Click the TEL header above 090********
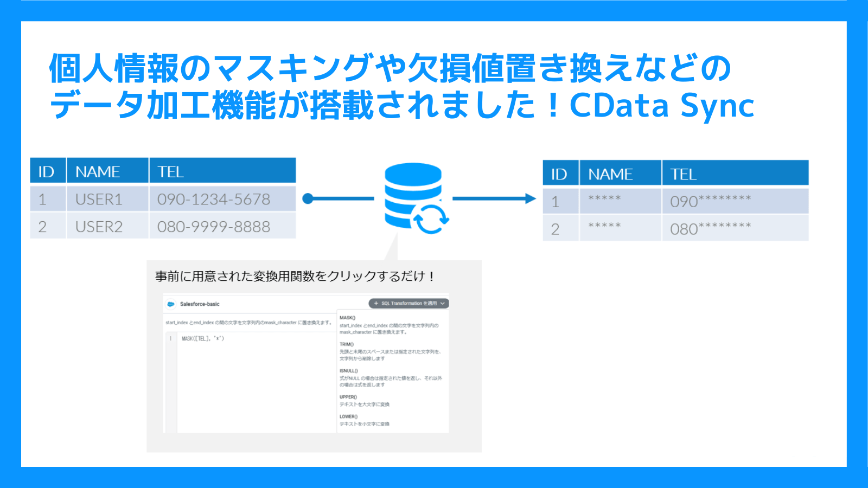Viewport: 868px width, 488px height. 735,173
